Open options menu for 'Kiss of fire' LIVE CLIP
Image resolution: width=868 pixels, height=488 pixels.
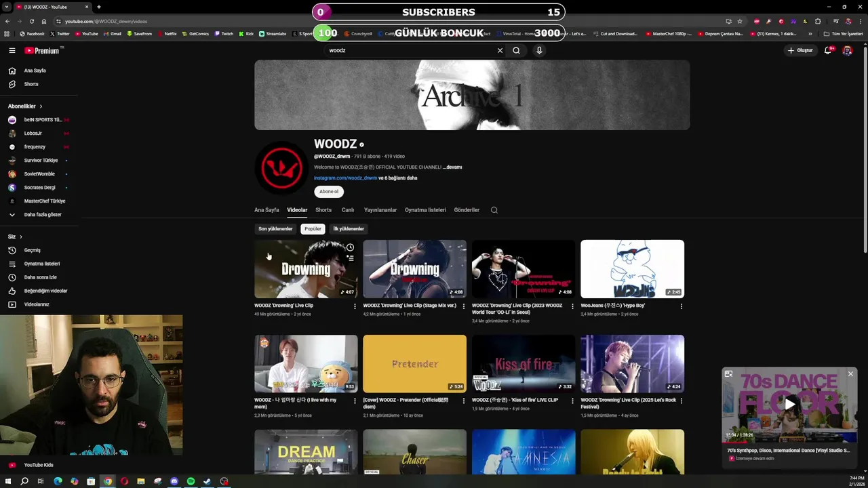coord(572,401)
